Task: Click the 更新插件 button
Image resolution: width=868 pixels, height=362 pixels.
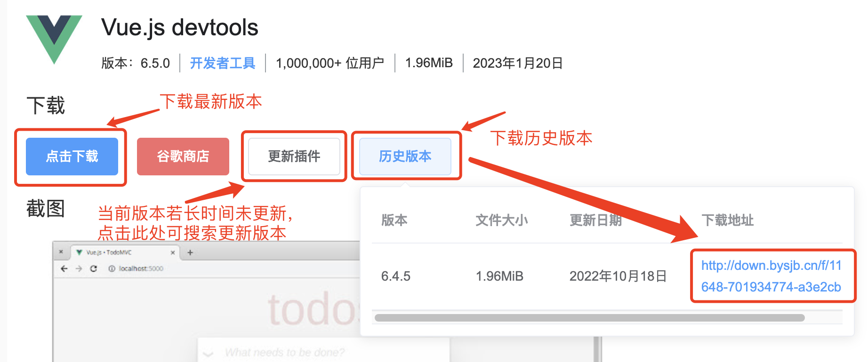Action: click(294, 156)
